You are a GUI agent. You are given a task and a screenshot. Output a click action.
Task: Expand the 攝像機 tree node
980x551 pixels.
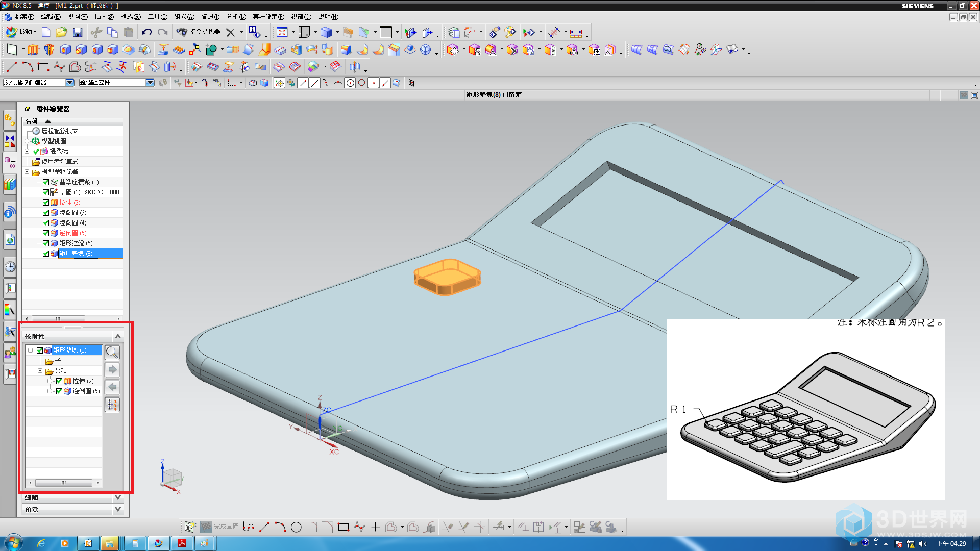[x=27, y=152]
